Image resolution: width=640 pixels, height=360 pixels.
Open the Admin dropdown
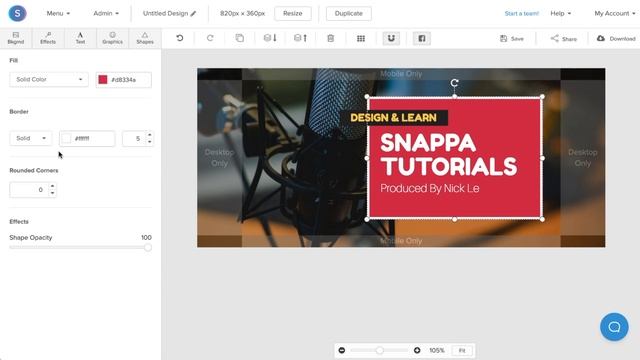[106, 13]
